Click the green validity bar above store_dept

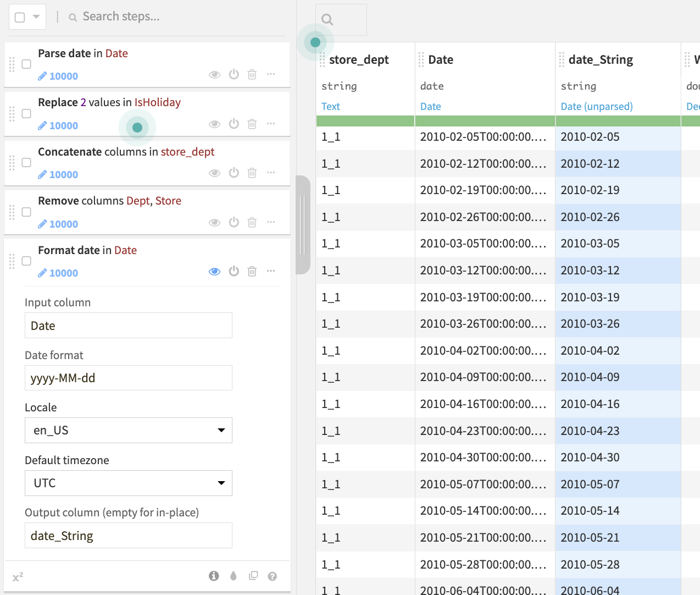click(x=365, y=120)
